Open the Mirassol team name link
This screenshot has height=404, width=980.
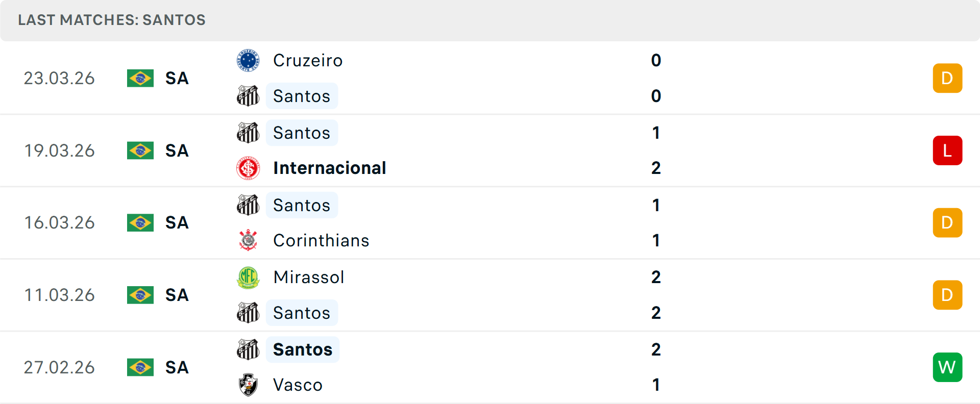[x=309, y=277]
